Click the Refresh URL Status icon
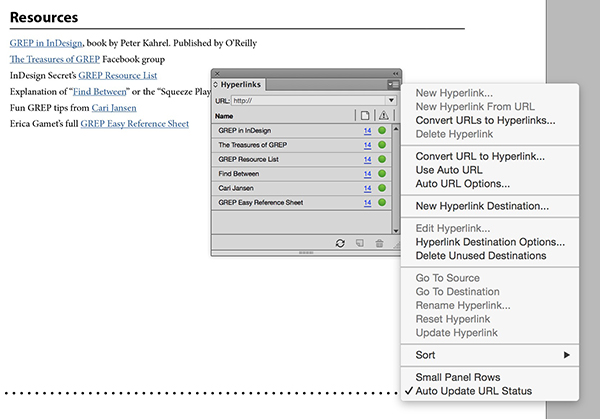Image resolution: width=600 pixels, height=419 pixels. coord(340,243)
